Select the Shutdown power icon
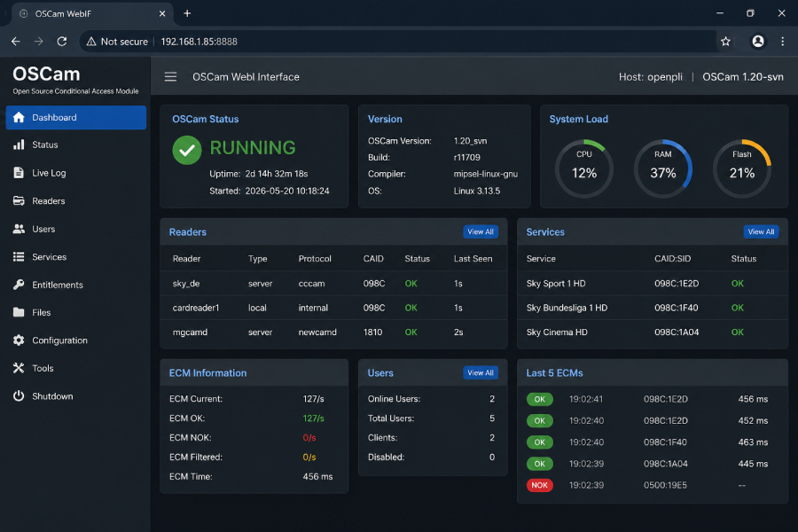 click(x=19, y=396)
